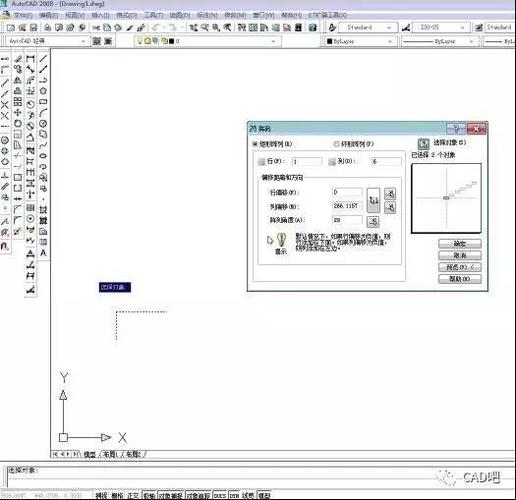Toggle the 正交 ortho status button
The image size is (516, 500).
coord(133,495)
